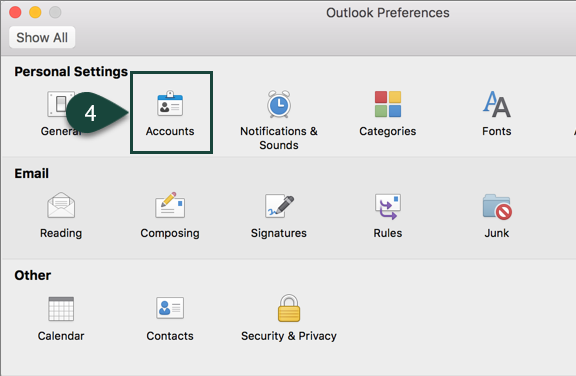Open Calendar grid icon
Screen dimensions: 576x376
click(61, 308)
